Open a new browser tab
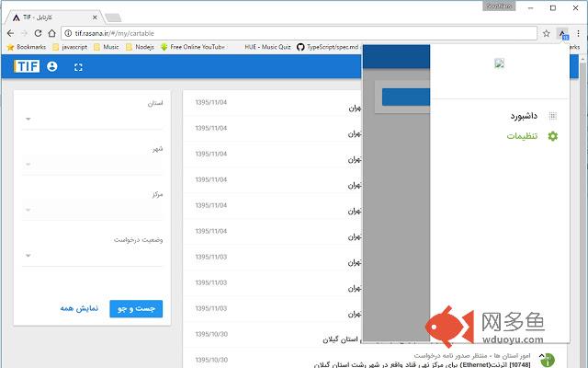 click(113, 17)
